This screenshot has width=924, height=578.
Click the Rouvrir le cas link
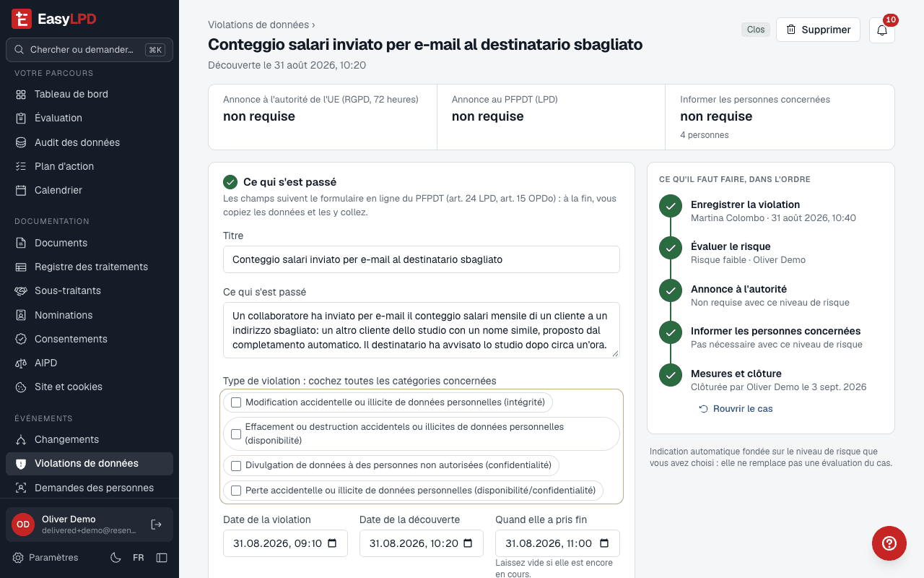736,409
